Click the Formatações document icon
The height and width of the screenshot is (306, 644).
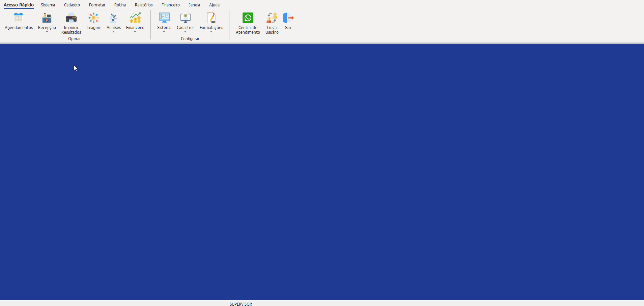(x=211, y=18)
